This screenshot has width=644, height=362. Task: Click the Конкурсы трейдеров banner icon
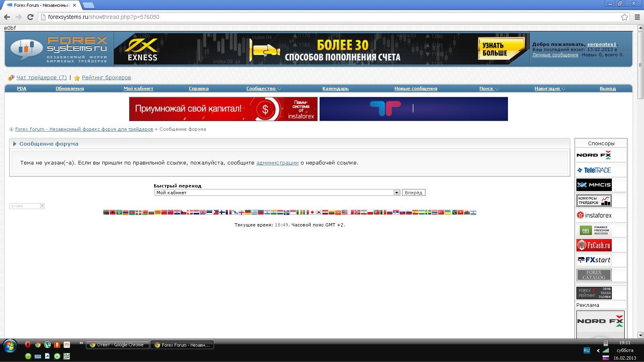594,200
